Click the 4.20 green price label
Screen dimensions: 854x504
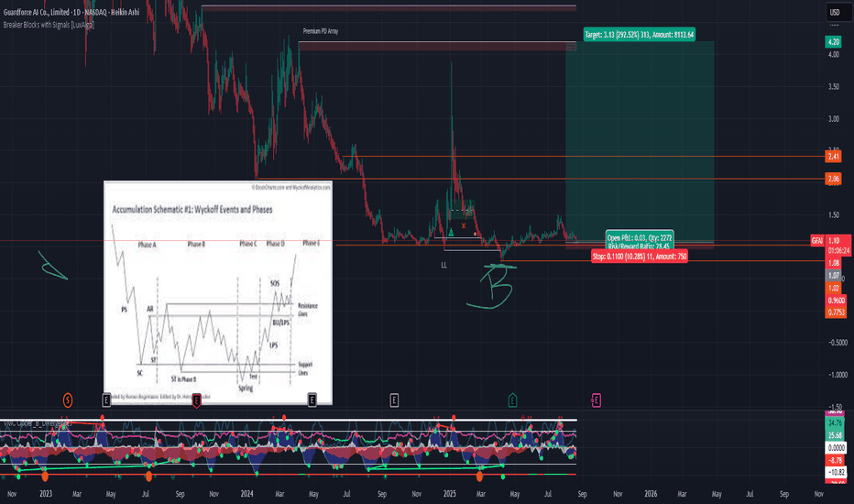pyautogui.click(x=833, y=42)
